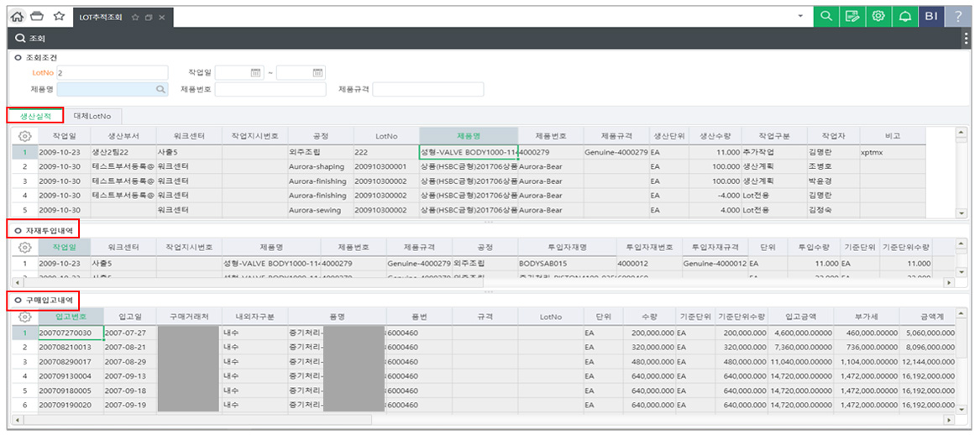
Task: Open favorites star icon in top bar
Action: coord(59,16)
